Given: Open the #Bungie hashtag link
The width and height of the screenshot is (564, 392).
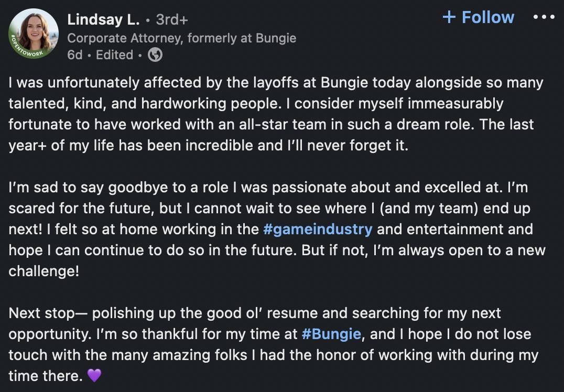Looking at the screenshot, I should 331,334.
